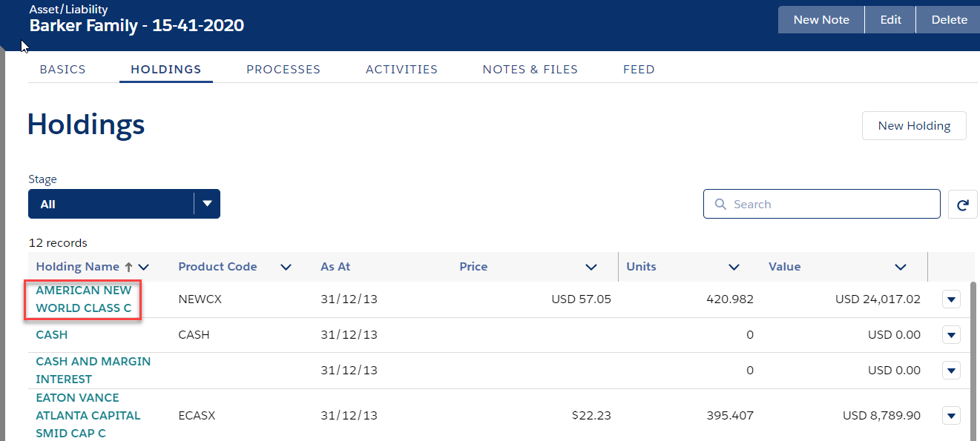Open the Value column menu
Viewport: 980px width, 441px height.
[x=900, y=267]
